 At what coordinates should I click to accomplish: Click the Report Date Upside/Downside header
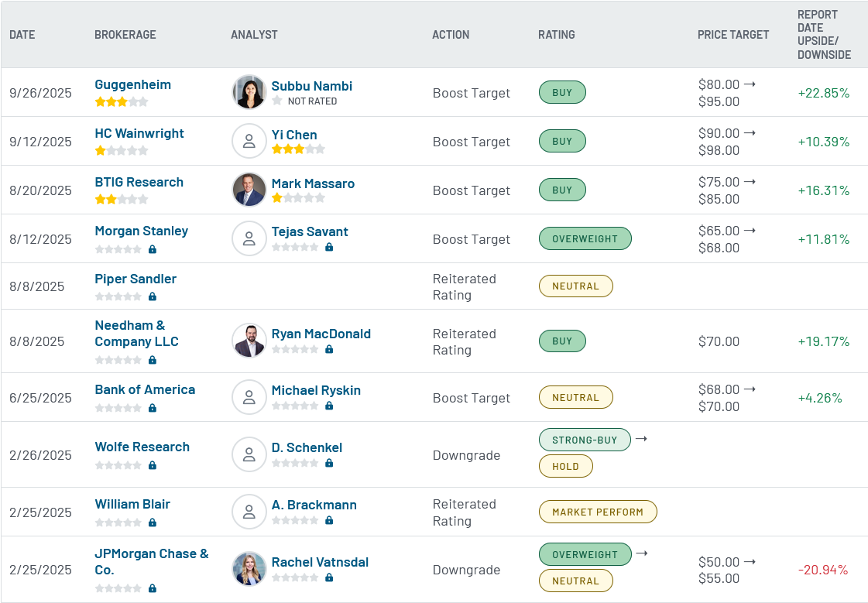(x=825, y=34)
